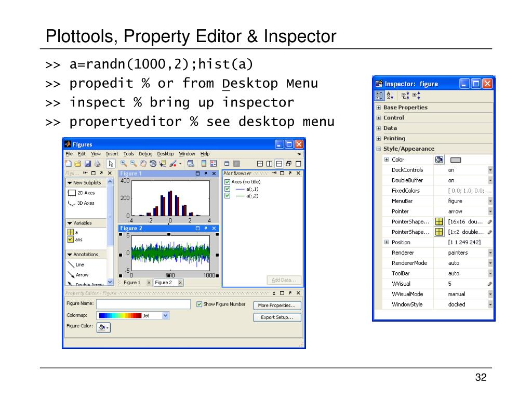Select the Edit Plot arrow tool
The height and width of the screenshot is (399, 532).
(x=111, y=164)
